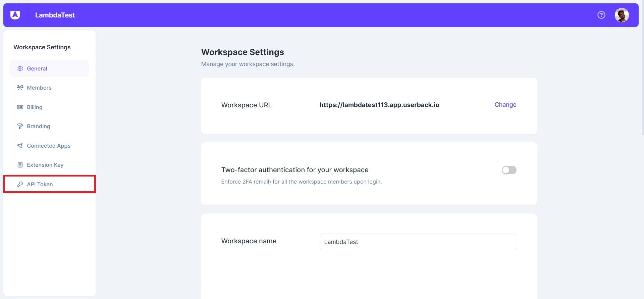Open the help question mark icon

601,15
